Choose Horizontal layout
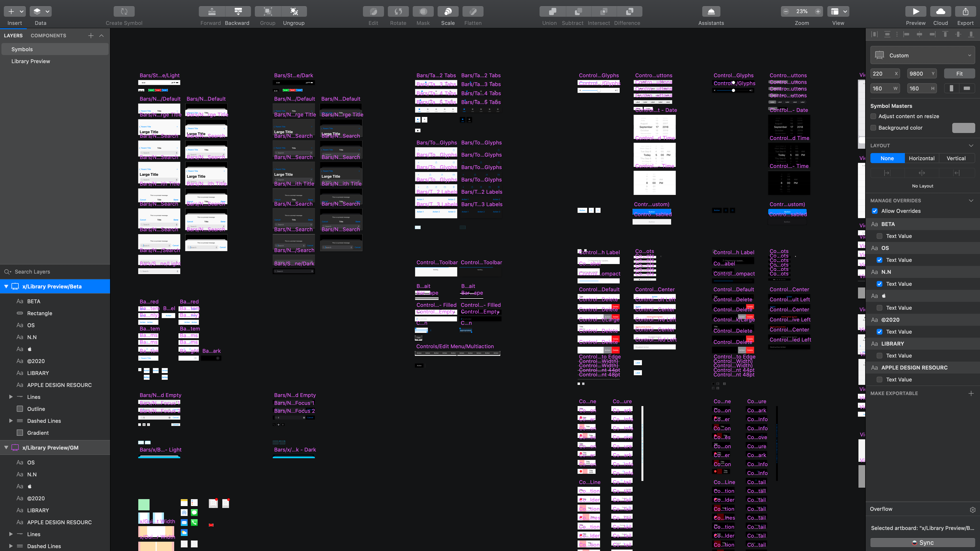The height and width of the screenshot is (551, 980). click(x=921, y=159)
